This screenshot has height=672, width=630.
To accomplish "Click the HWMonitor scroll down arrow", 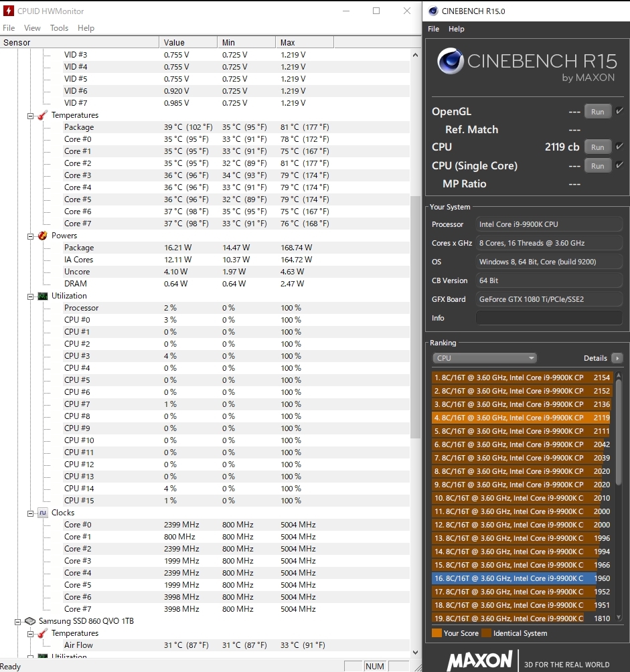I will 415,653.
